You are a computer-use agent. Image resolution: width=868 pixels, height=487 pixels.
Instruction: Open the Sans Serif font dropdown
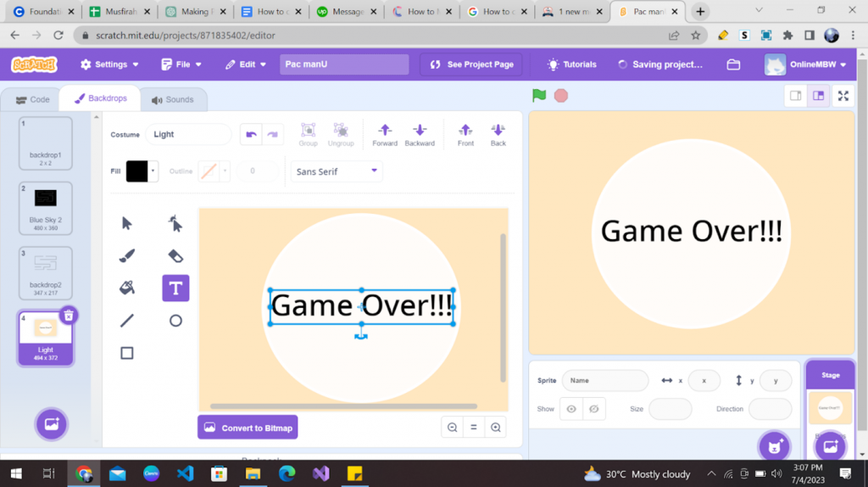(337, 171)
